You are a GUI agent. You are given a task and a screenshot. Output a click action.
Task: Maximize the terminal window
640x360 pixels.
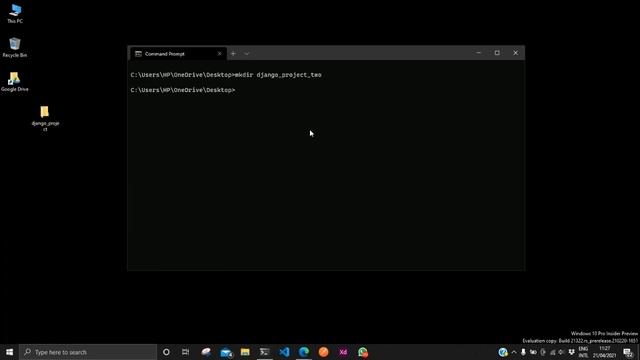(x=497, y=53)
